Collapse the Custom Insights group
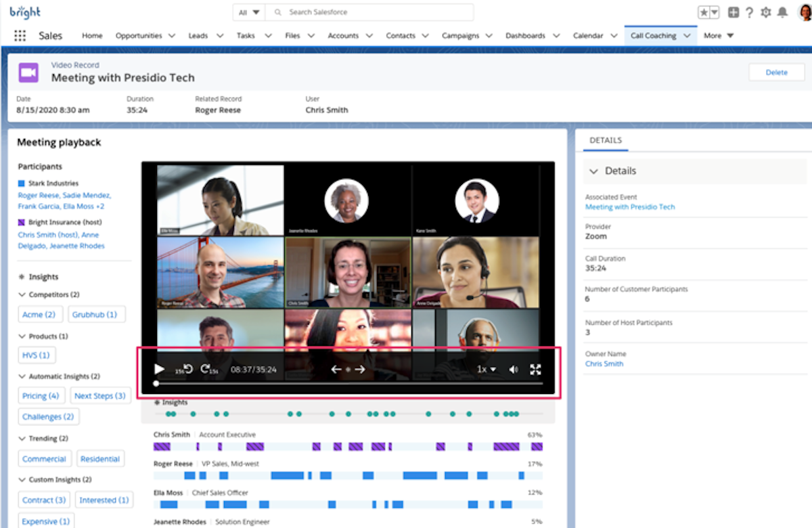 click(x=22, y=480)
